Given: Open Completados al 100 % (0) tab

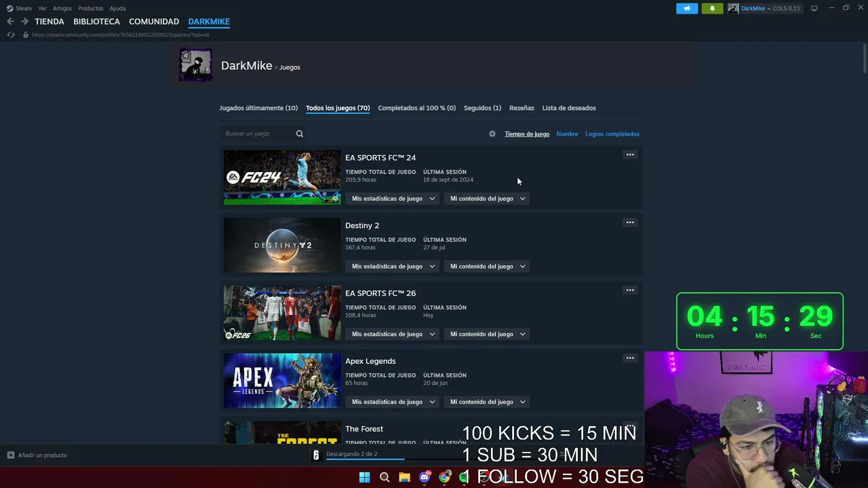Looking at the screenshot, I should [x=417, y=108].
